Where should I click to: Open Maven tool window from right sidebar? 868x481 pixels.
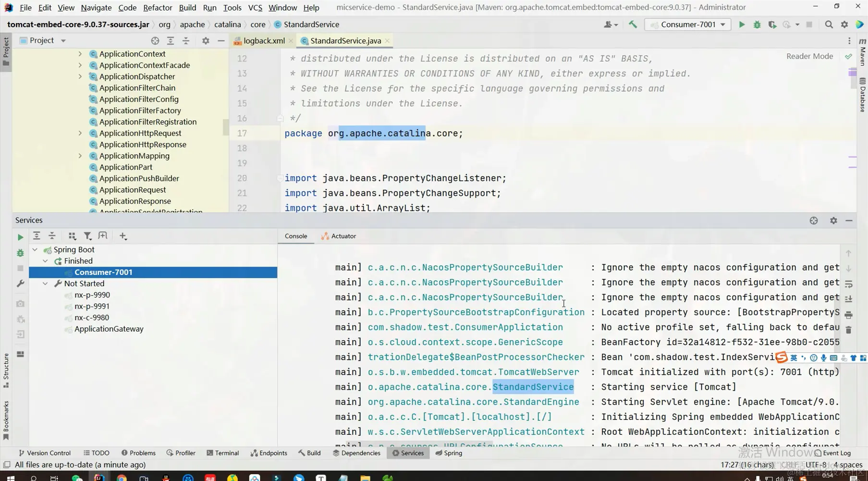pyautogui.click(x=863, y=52)
